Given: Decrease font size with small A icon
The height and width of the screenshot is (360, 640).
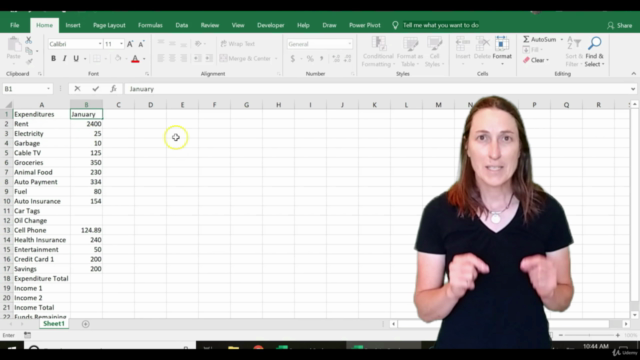Looking at the screenshot, I should click(141, 44).
